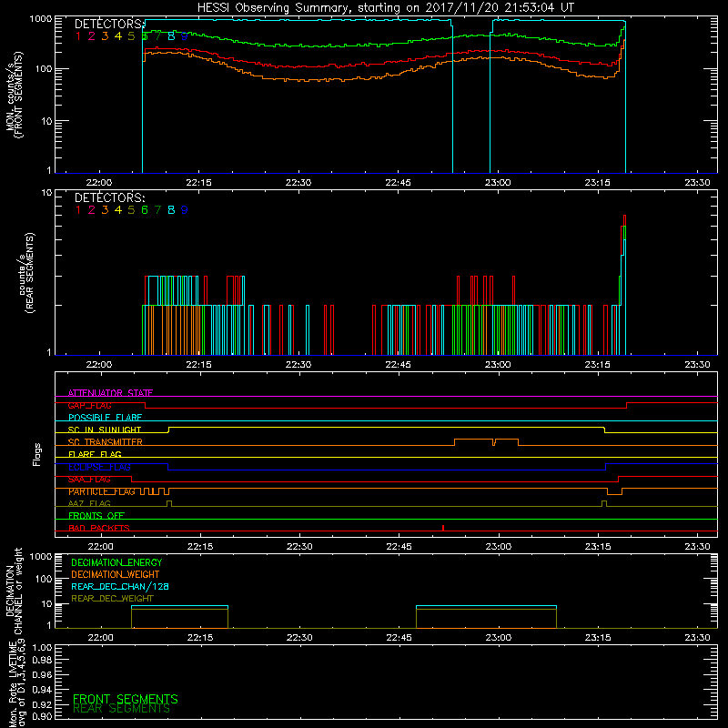Click the BAD_PACKETS flag label

99,528
